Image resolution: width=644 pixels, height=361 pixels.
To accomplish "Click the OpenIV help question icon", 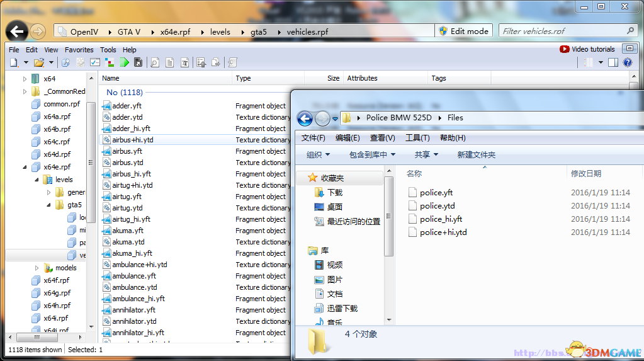I will coord(628,62).
